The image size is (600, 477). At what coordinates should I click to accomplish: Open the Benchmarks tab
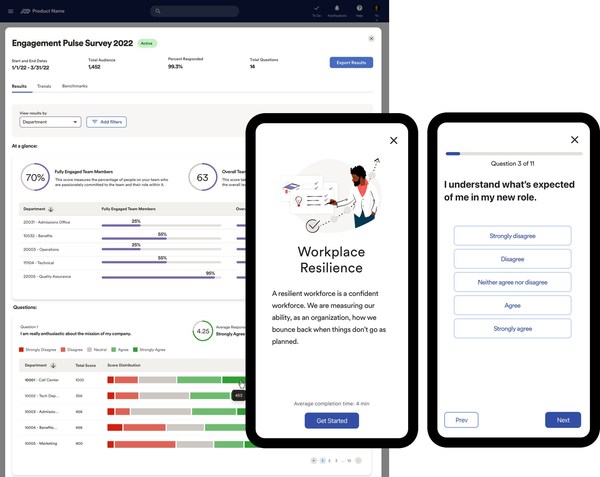(x=75, y=87)
